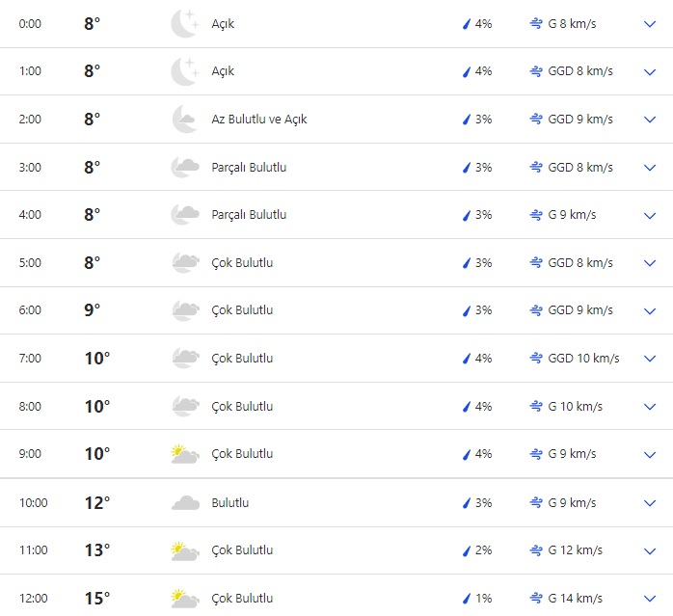Click the wind icon beside GGD 10 km/s
This screenshot has height=616, width=673.
tap(536, 359)
